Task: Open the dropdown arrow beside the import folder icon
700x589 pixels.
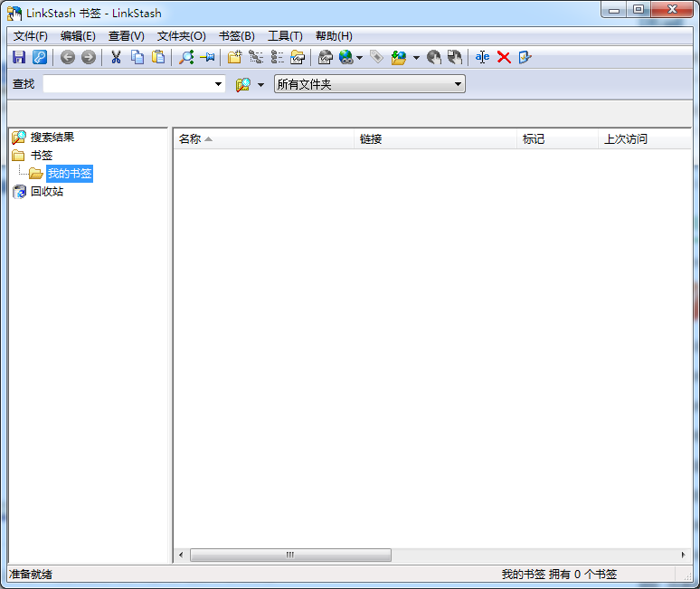Action: [416, 58]
